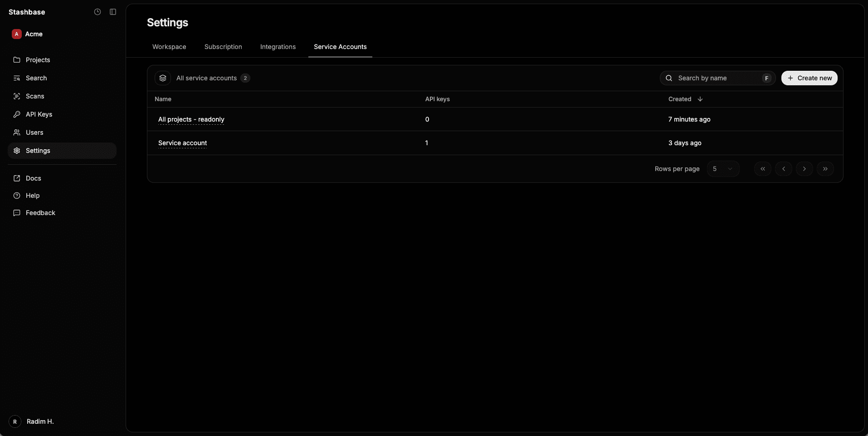
Task: Click the stacked layers icon beside All service accounts
Action: click(163, 78)
